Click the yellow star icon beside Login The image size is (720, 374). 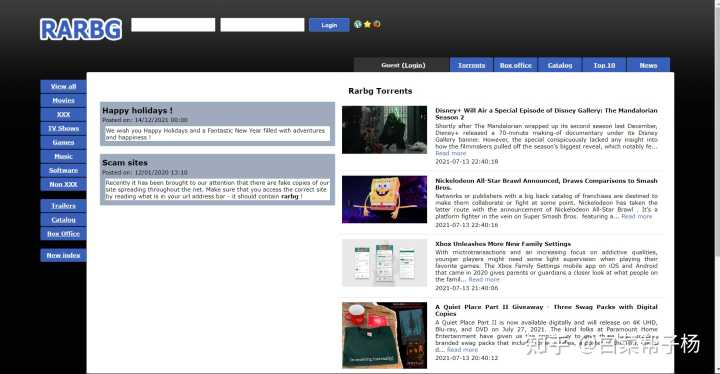(x=367, y=24)
